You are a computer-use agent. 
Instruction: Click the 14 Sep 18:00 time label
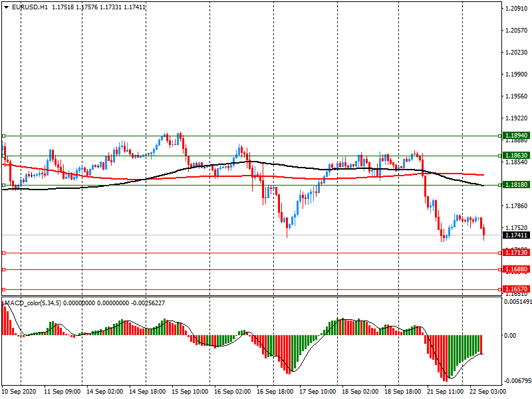pos(147,392)
